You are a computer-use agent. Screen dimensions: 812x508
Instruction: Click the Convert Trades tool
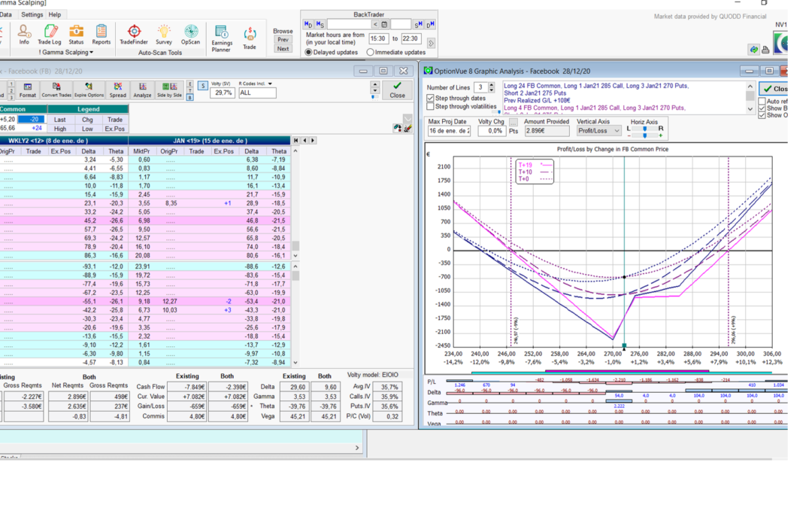(56, 90)
